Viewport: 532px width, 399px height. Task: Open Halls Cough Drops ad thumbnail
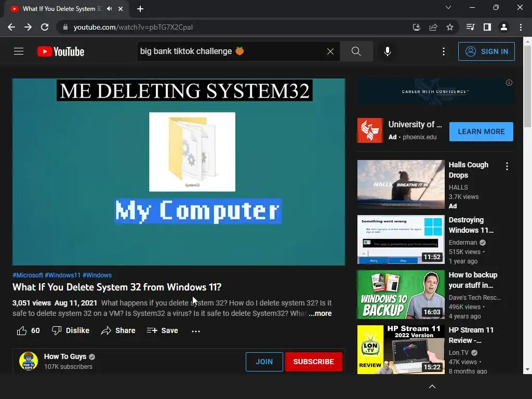pos(401,184)
